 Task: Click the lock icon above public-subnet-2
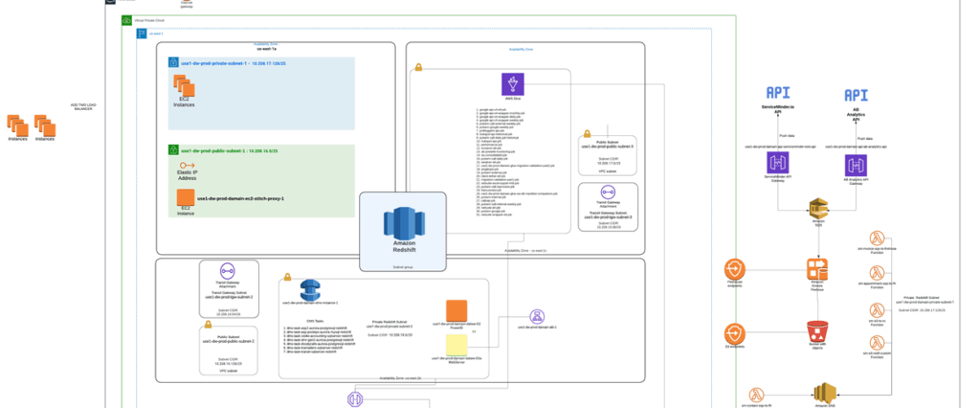tap(210, 326)
